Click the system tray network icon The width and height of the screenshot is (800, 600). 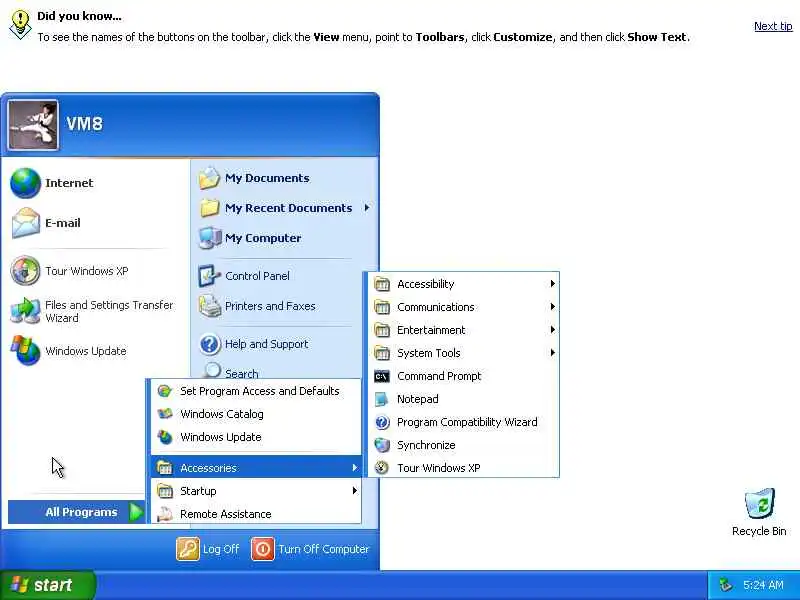click(725, 585)
